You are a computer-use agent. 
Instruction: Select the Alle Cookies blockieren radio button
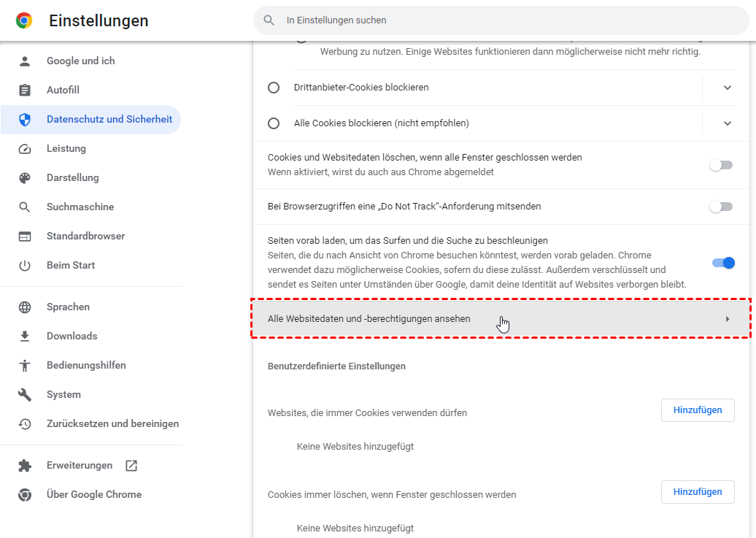(274, 123)
